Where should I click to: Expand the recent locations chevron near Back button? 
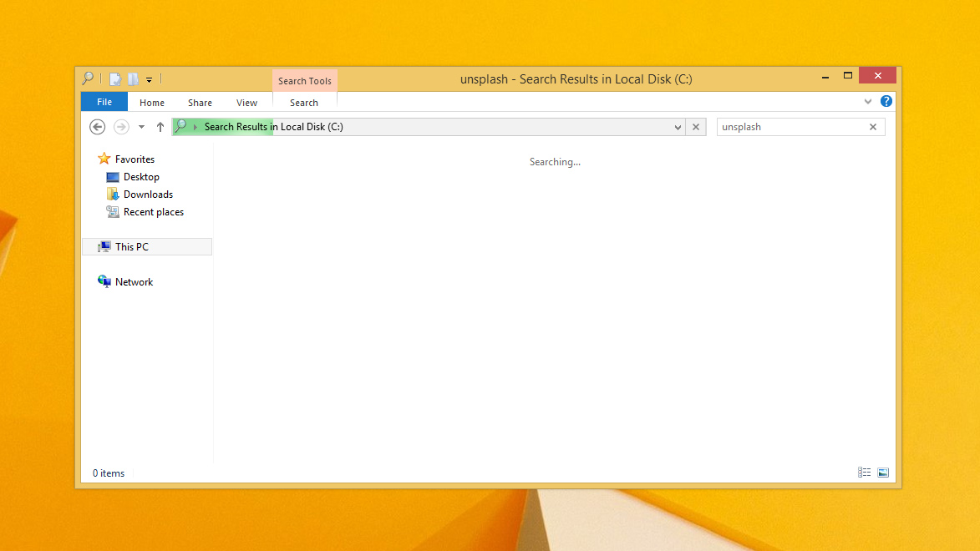click(x=140, y=126)
